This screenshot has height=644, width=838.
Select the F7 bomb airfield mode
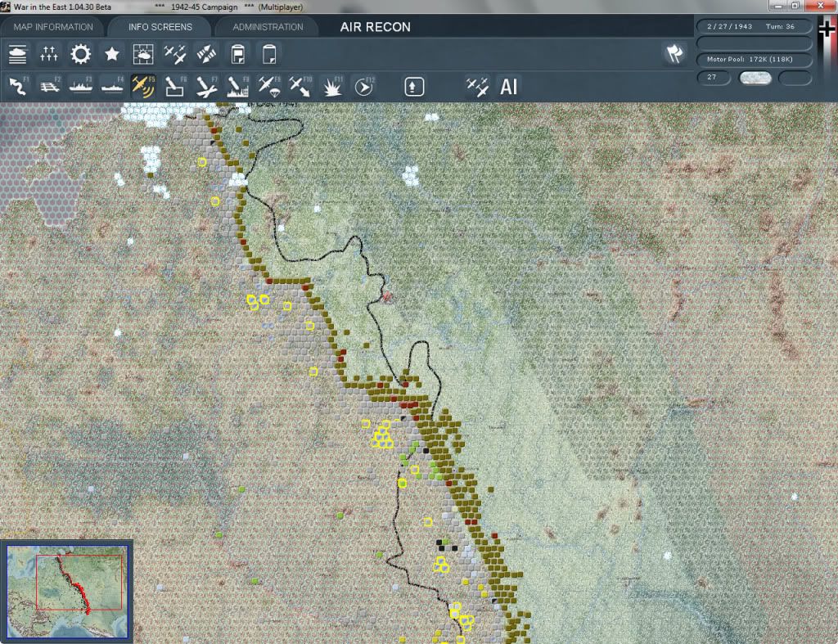[x=206, y=86]
